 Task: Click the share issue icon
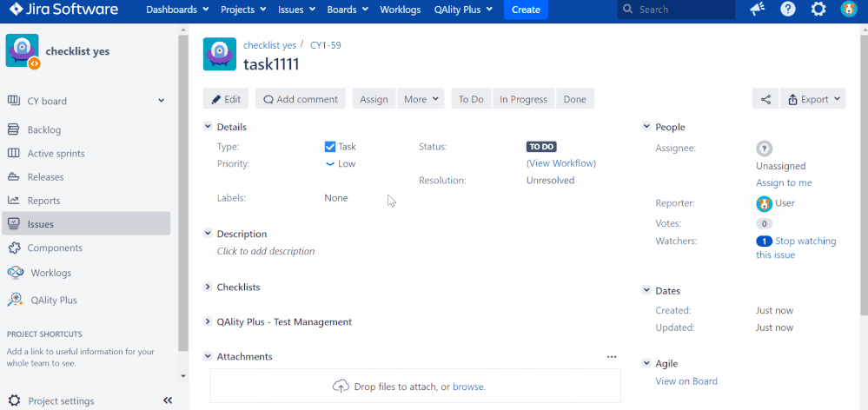[x=765, y=99]
